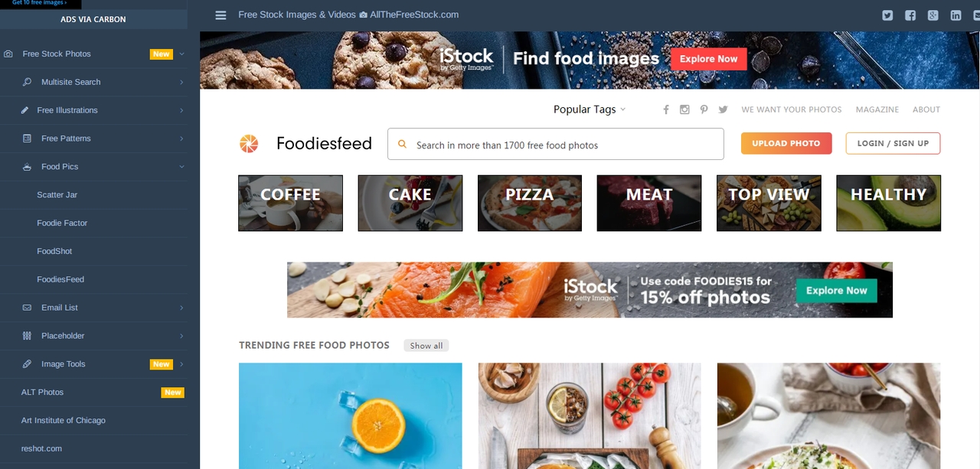Screen dimensions: 980x469
Task: Click the Show all trending button
Action: [x=426, y=346]
